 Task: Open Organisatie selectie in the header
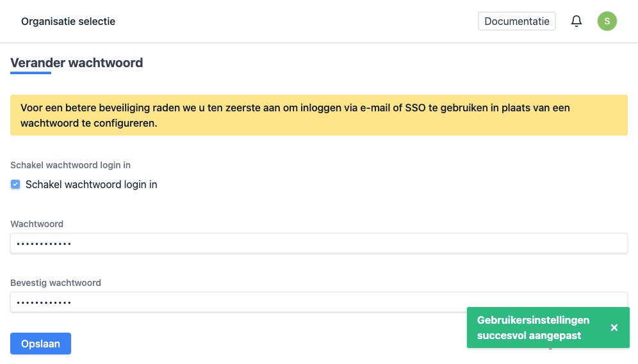tap(68, 21)
